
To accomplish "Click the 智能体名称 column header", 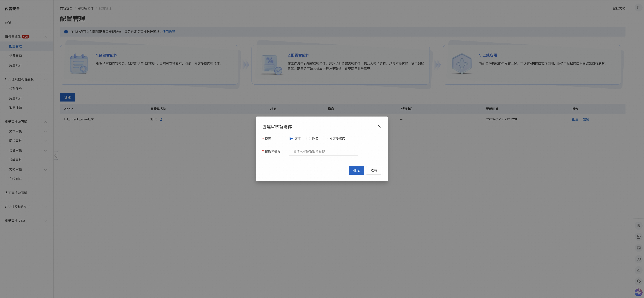I will pyautogui.click(x=158, y=109).
